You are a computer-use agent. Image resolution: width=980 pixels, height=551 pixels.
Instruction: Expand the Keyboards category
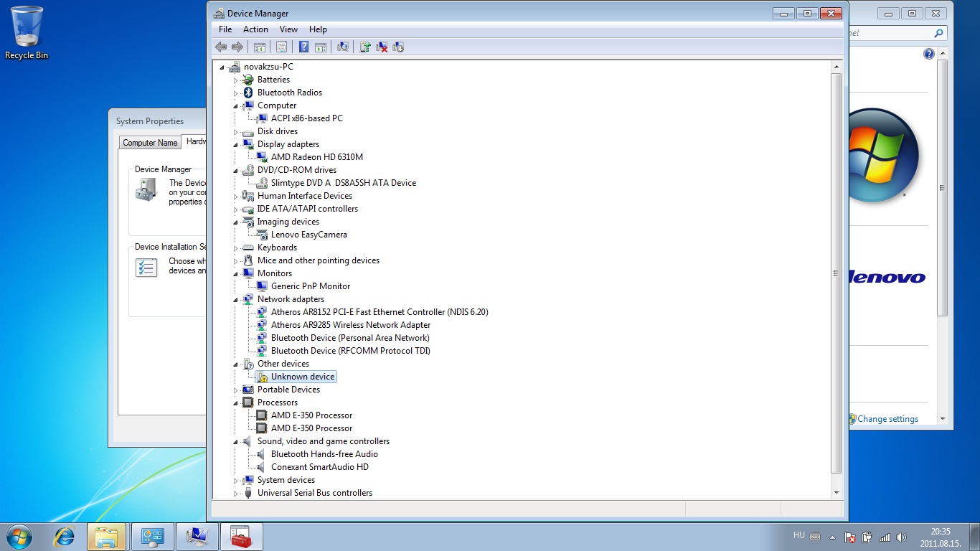pyautogui.click(x=235, y=248)
